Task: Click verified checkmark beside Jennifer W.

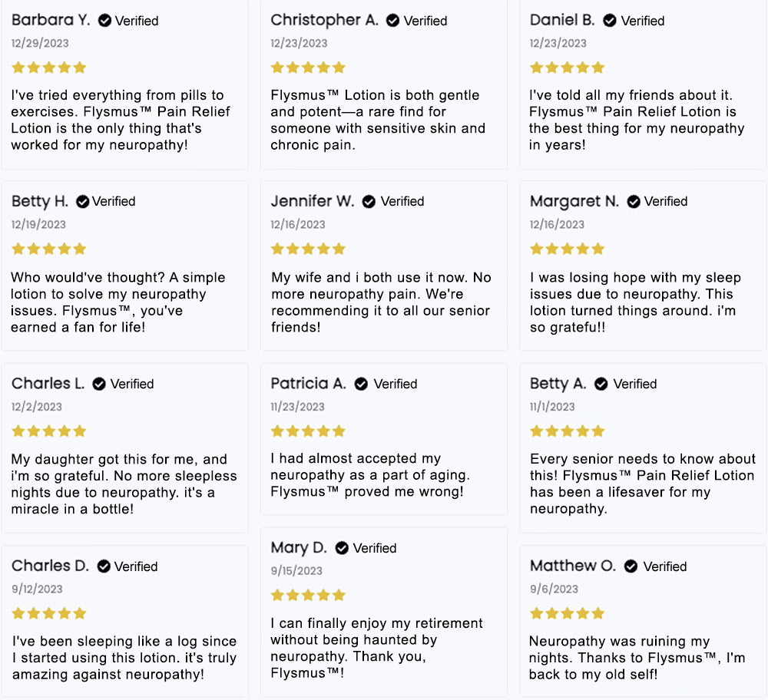Action: point(369,202)
